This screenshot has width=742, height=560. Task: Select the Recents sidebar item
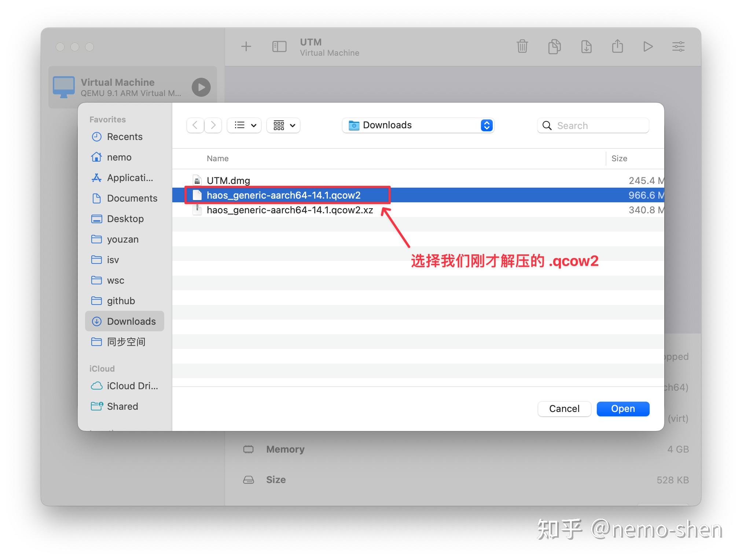click(125, 137)
